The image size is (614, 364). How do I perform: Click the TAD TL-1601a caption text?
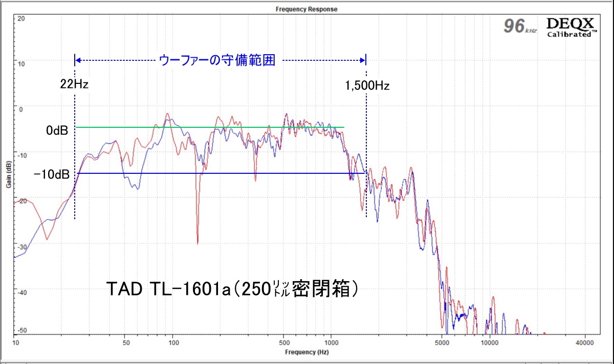[x=232, y=289]
